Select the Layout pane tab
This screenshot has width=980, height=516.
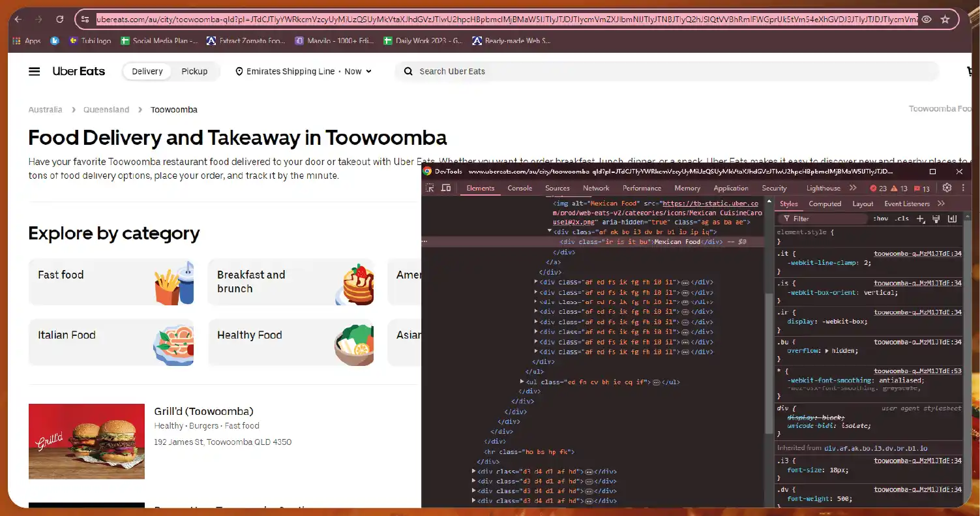point(863,204)
